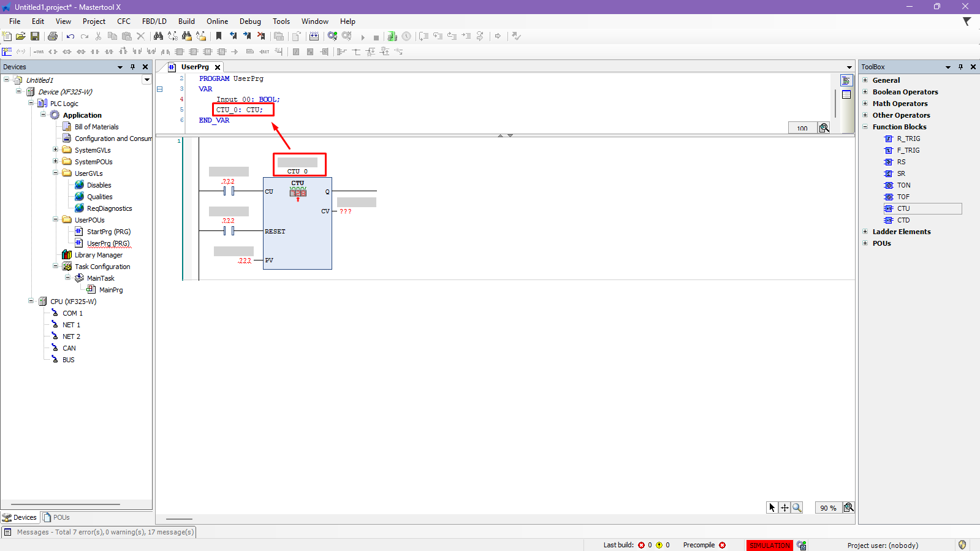Click the Undo arrow in toolbar
This screenshot has height=551, width=980.
[70, 37]
